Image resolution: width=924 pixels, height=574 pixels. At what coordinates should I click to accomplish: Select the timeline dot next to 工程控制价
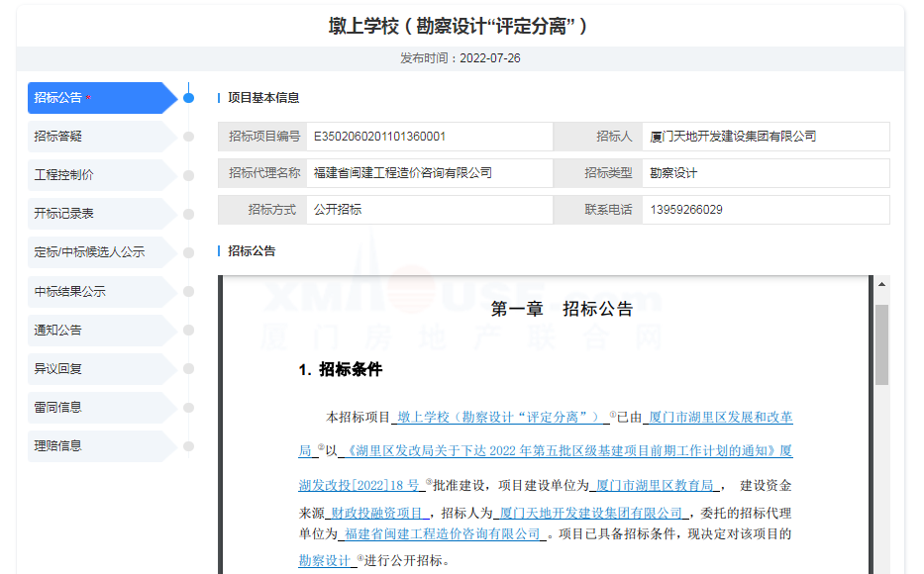point(188,175)
